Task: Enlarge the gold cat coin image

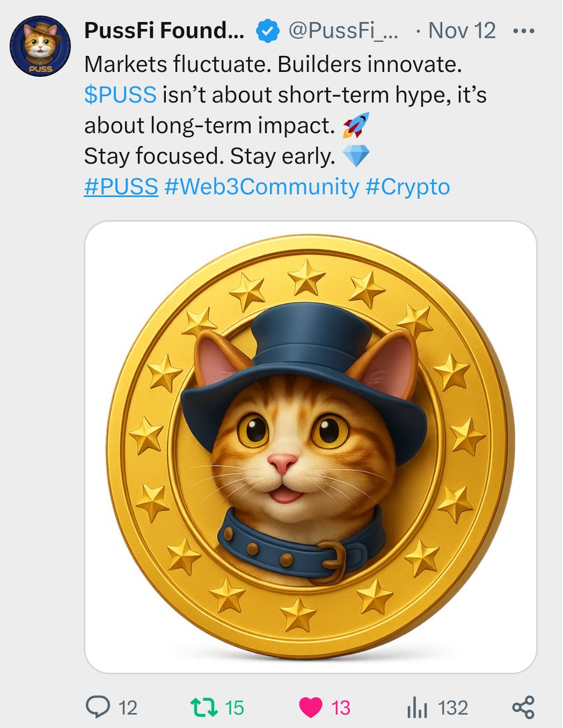Action: [x=311, y=447]
